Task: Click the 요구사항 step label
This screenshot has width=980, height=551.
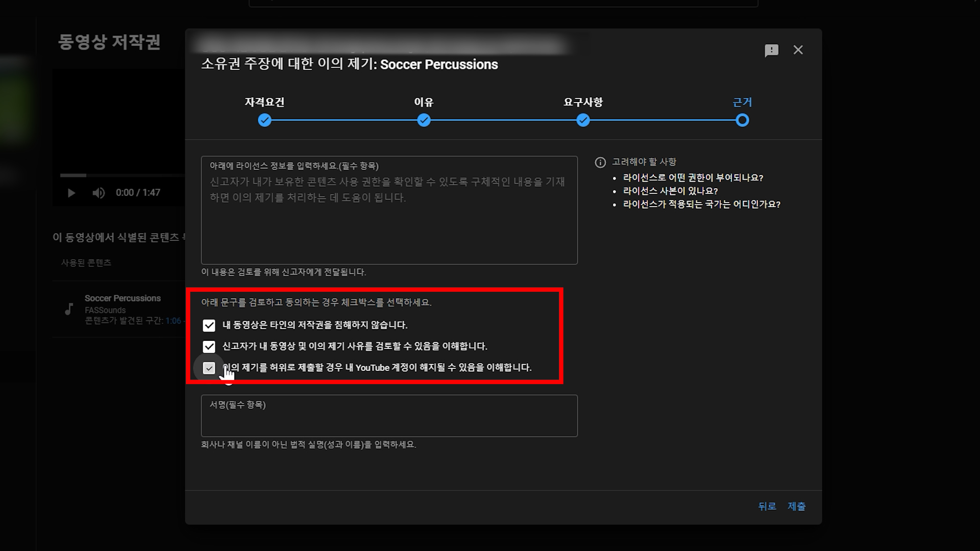Action: pyautogui.click(x=583, y=102)
